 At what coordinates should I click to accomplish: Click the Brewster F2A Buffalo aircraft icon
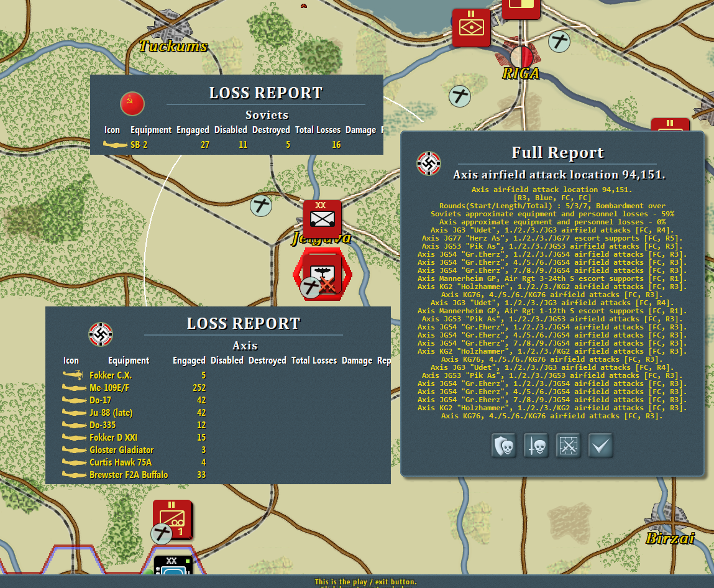(x=74, y=475)
